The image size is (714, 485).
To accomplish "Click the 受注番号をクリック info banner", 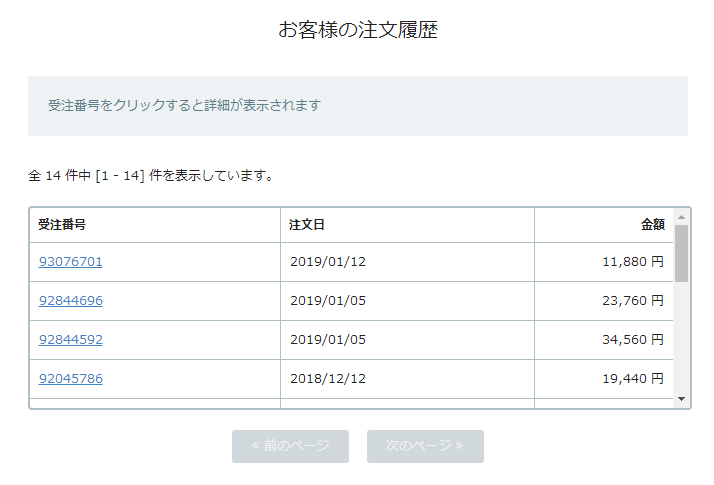I will point(185,105).
